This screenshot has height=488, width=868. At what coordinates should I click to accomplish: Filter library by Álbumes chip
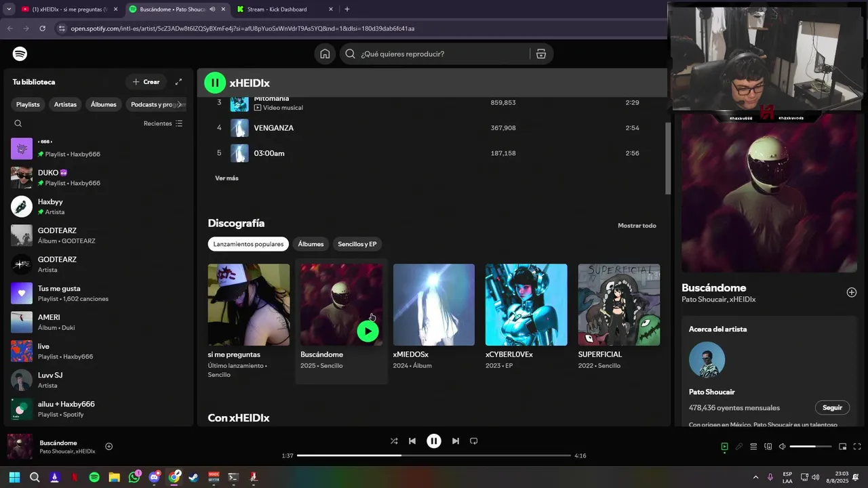point(104,104)
